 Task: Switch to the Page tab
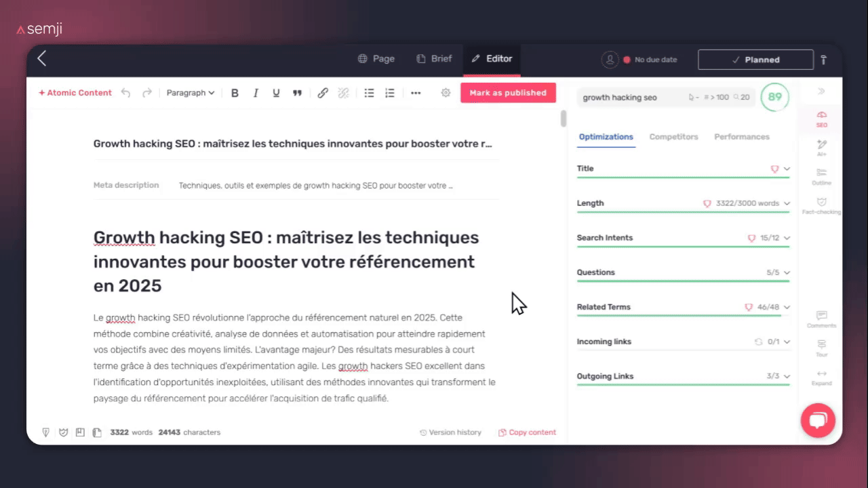click(376, 59)
